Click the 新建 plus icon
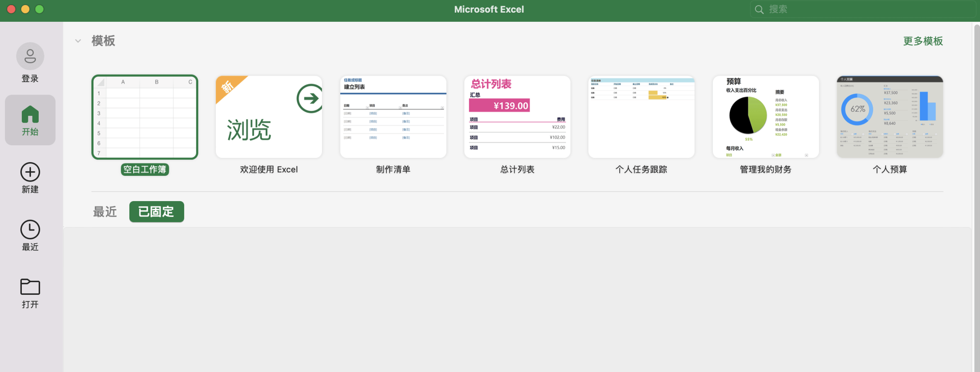The width and height of the screenshot is (980, 372). [30, 172]
